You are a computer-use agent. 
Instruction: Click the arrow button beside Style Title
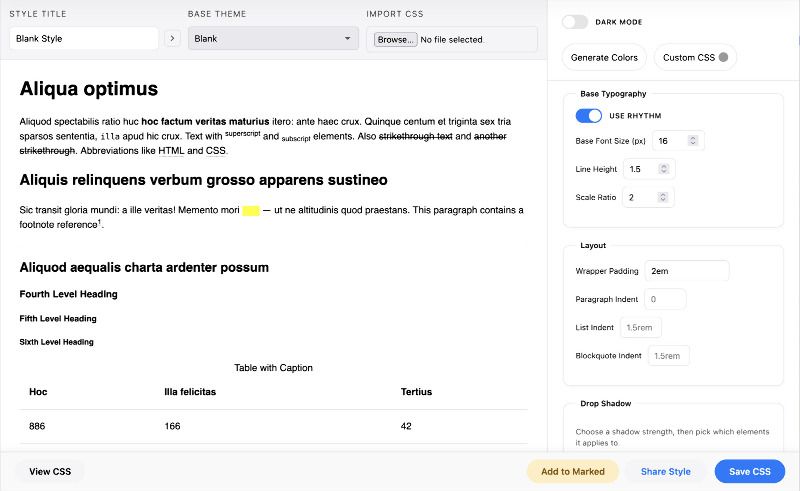click(172, 39)
